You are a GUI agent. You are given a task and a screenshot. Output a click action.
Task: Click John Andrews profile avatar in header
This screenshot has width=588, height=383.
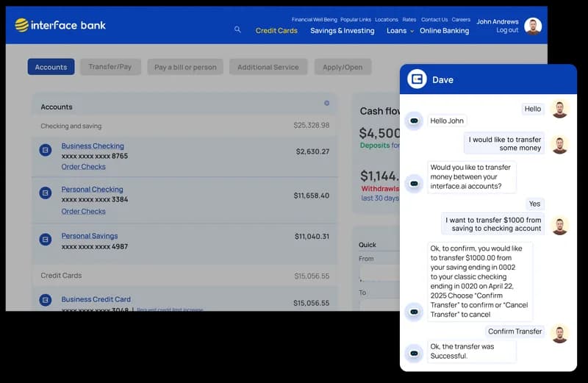532,26
